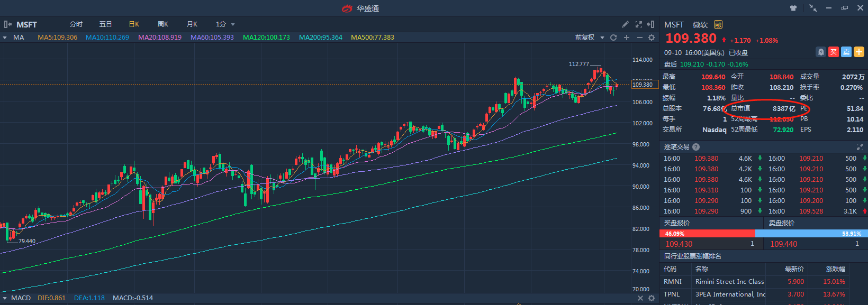Zoom in on the chart with plus icon

[627, 38]
